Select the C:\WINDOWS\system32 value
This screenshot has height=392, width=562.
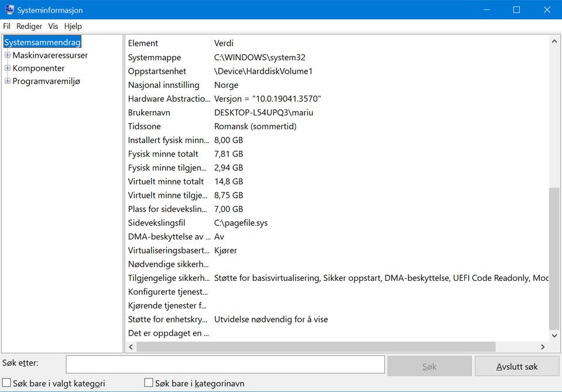pyautogui.click(x=259, y=57)
